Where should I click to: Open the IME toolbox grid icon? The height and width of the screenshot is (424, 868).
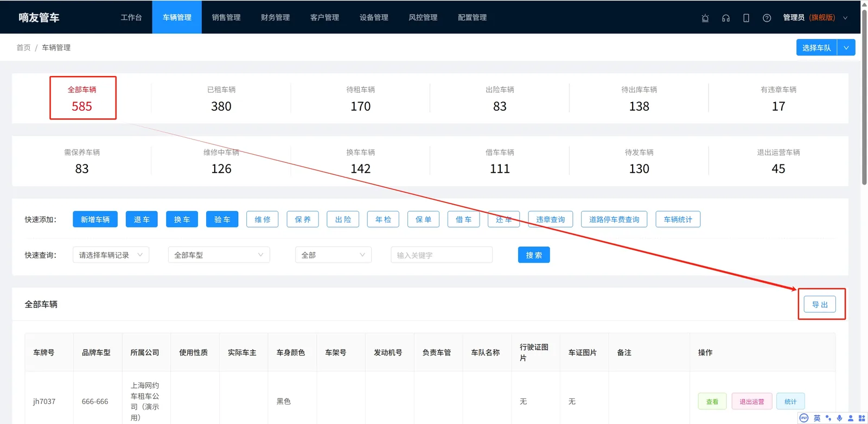pos(861,418)
